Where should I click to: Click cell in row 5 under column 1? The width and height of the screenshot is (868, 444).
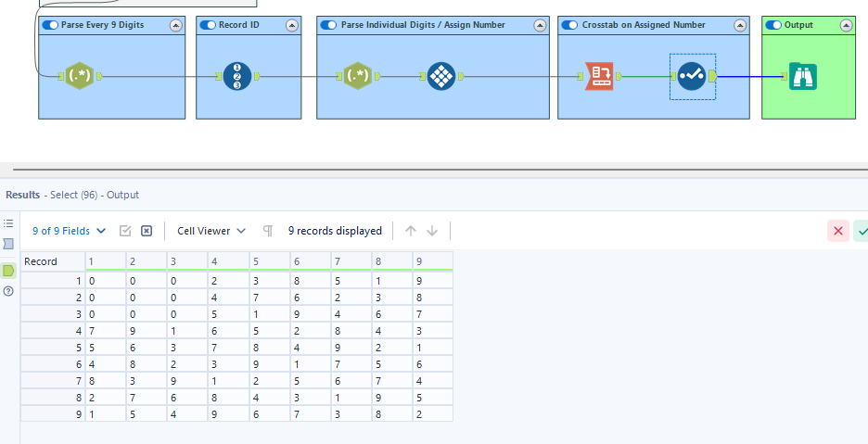pyautogui.click(x=106, y=347)
